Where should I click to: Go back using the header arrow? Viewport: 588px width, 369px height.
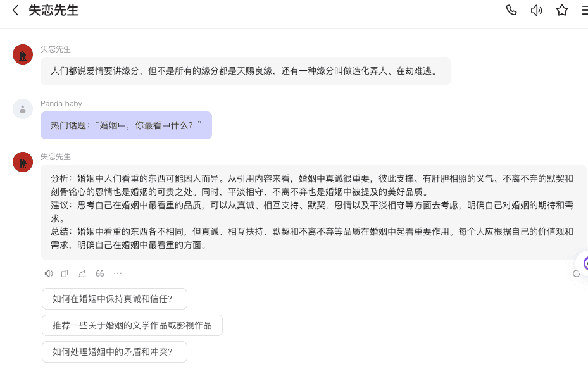pyautogui.click(x=15, y=10)
